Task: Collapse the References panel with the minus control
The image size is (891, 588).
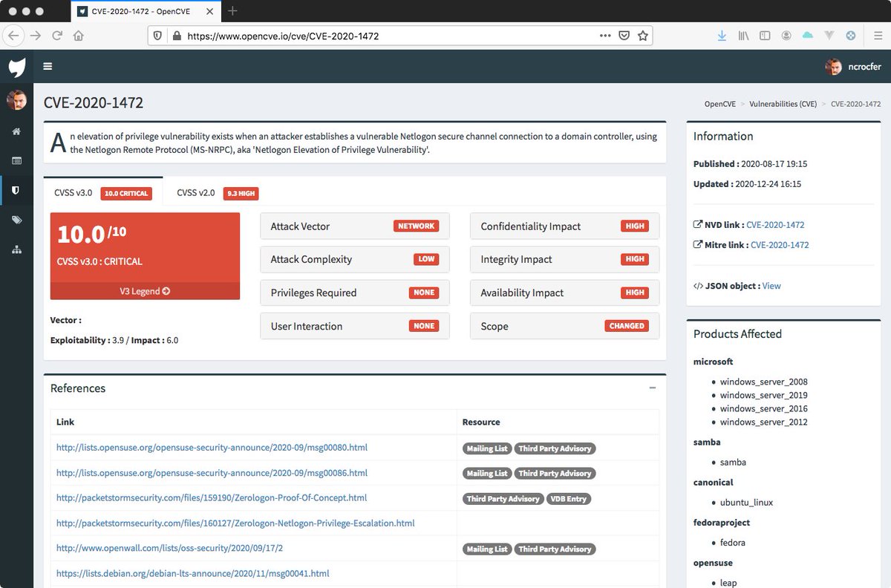Action: [x=653, y=387]
